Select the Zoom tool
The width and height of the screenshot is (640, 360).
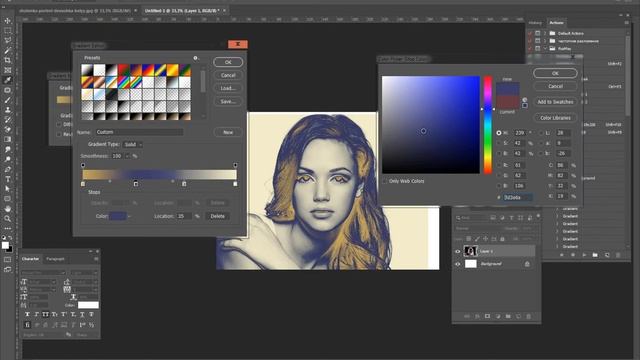7,219
